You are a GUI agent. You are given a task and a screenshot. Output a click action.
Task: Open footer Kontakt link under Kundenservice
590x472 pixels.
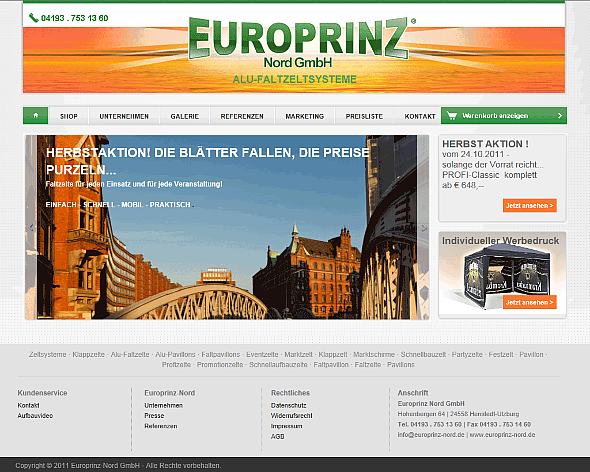pos(28,405)
